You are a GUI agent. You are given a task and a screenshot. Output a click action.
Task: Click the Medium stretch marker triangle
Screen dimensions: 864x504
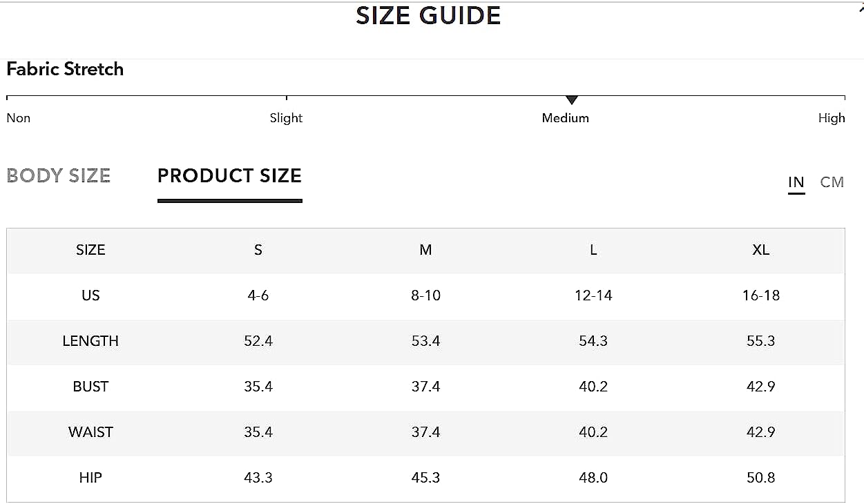[x=571, y=100]
